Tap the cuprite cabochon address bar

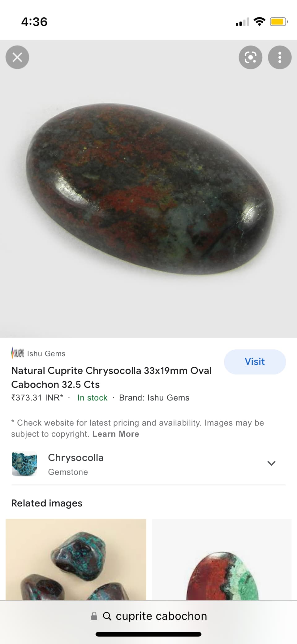tap(148, 616)
